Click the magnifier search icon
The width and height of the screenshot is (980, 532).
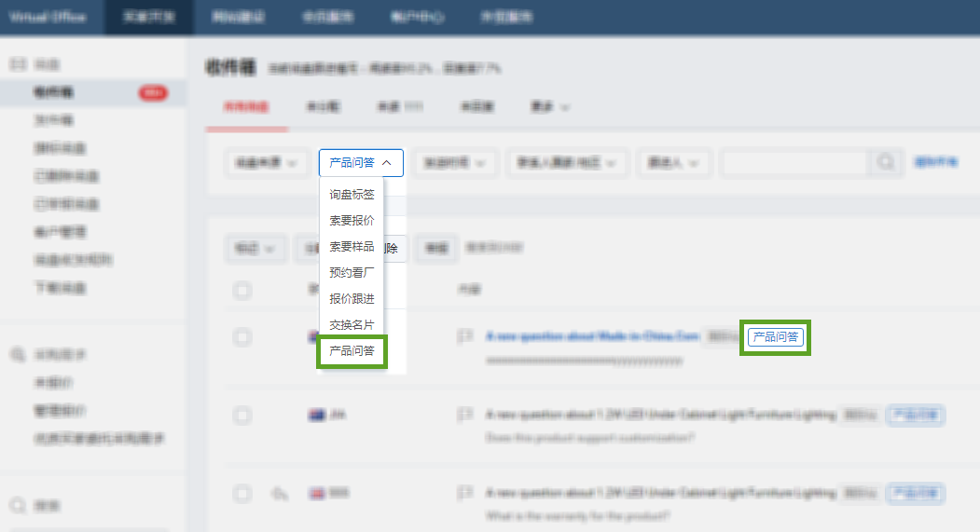pyautogui.click(x=886, y=163)
